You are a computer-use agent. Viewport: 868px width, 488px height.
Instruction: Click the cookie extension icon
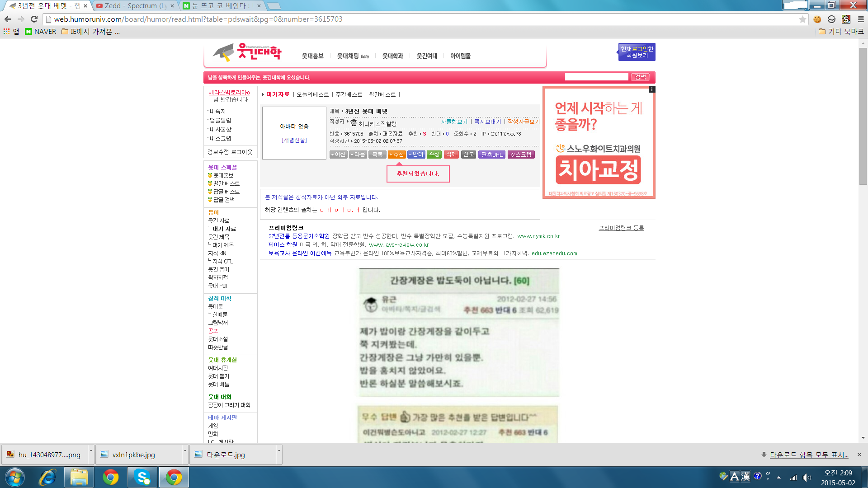pyautogui.click(x=817, y=19)
